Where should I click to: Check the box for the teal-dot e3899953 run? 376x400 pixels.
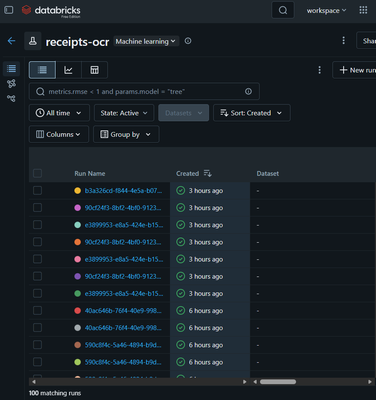[x=38, y=225]
